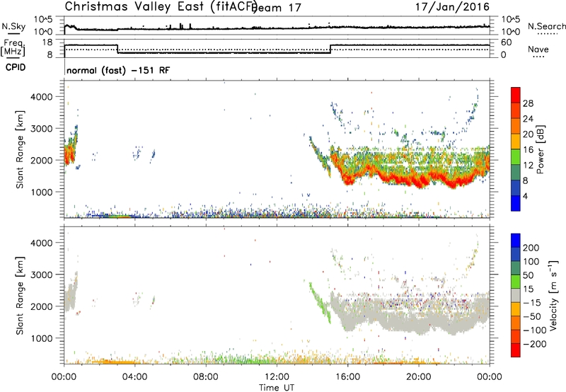Viewport: 566px width, 392px height.
Task: Click the green diagonal streak in the velocity panel
Action: click(x=320, y=302)
